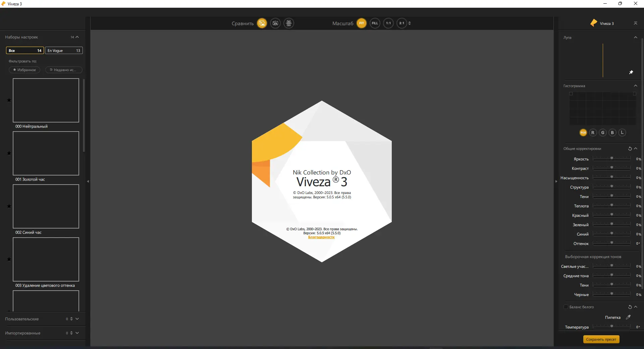The height and width of the screenshot is (349, 644).
Task: Adjust the Контраст slider
Action: click(611, 167)
